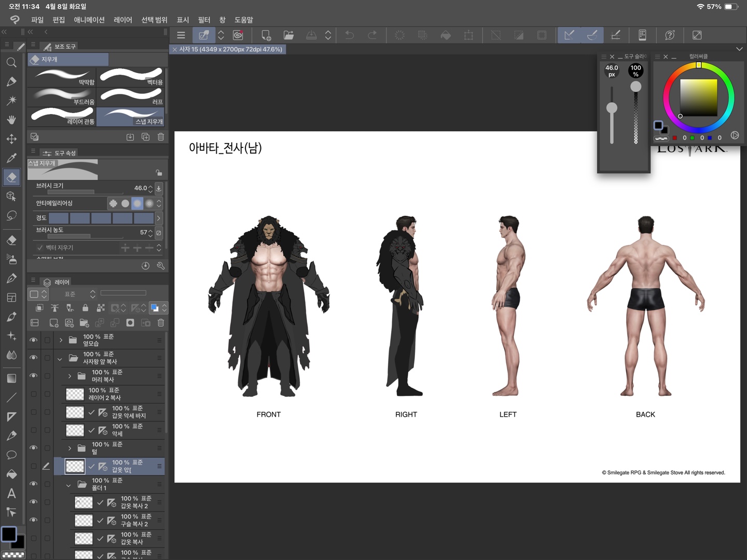Expand the 옆모습 folder
The image size is (747, 560).
(61, 340)
